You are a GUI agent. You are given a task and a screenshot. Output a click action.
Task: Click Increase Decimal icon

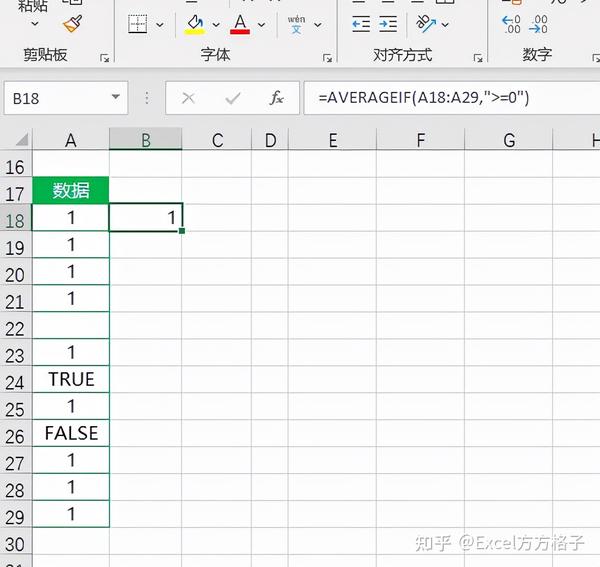click(511, 24)
